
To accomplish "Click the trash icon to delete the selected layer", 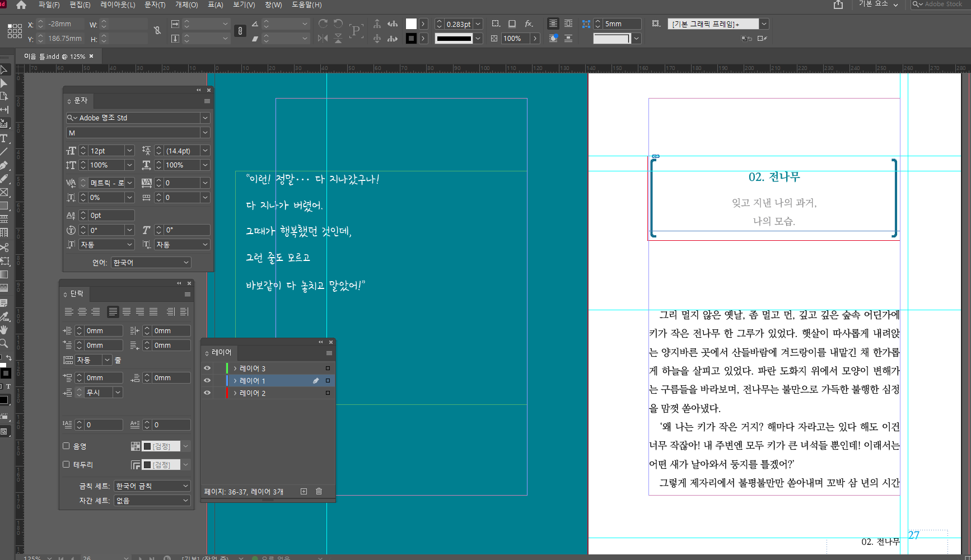I will [x=319, y=492].
